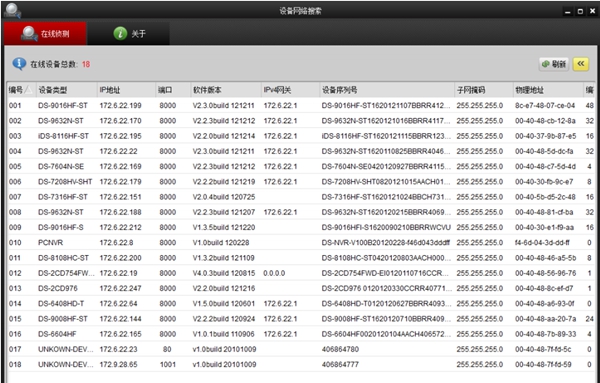Click serial DS-NVR-V100B20120228 entry
The width and height of the screenshot is (600, 383).
coord(386,243)
